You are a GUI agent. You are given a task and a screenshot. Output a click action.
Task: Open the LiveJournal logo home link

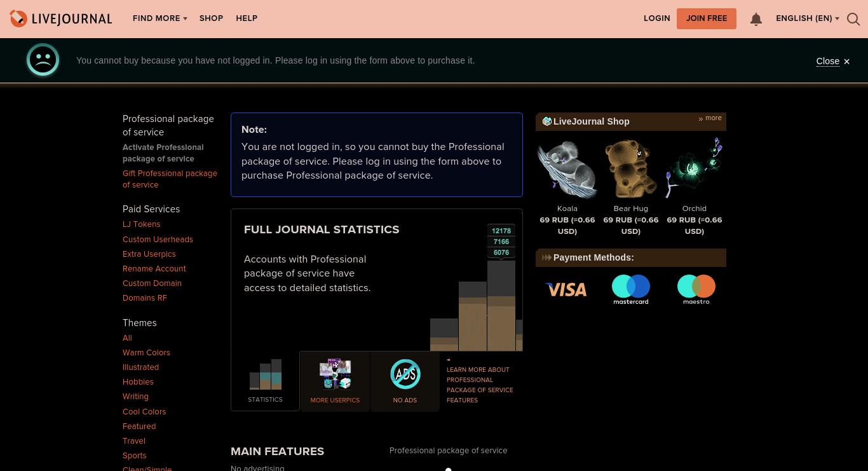tap(61, 18)
